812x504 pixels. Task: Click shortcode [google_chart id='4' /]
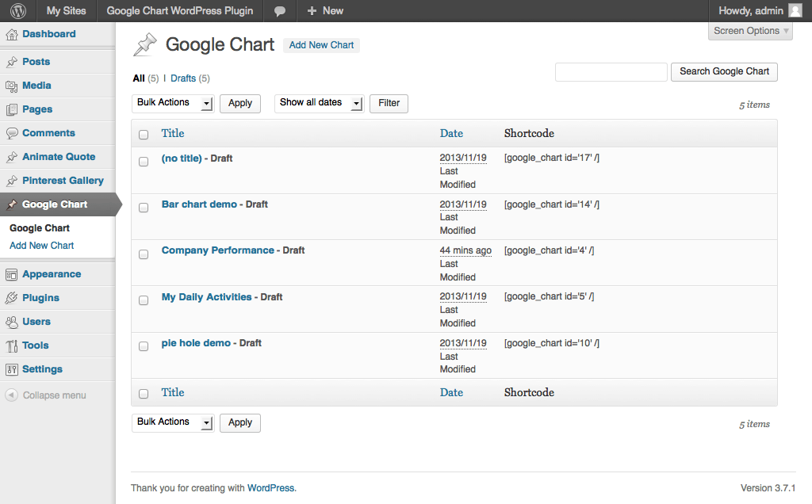pos(549,250)
